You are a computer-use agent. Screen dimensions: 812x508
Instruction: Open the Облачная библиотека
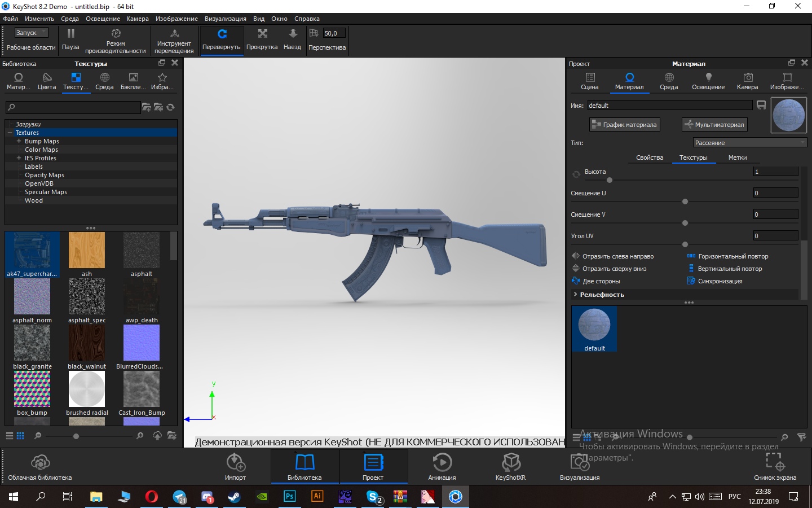[40, 467]
